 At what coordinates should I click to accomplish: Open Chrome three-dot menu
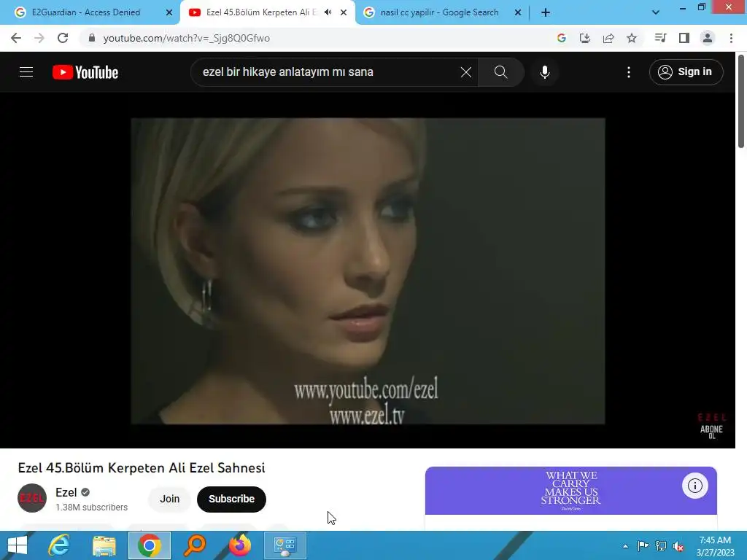click(x=731, y=38)
